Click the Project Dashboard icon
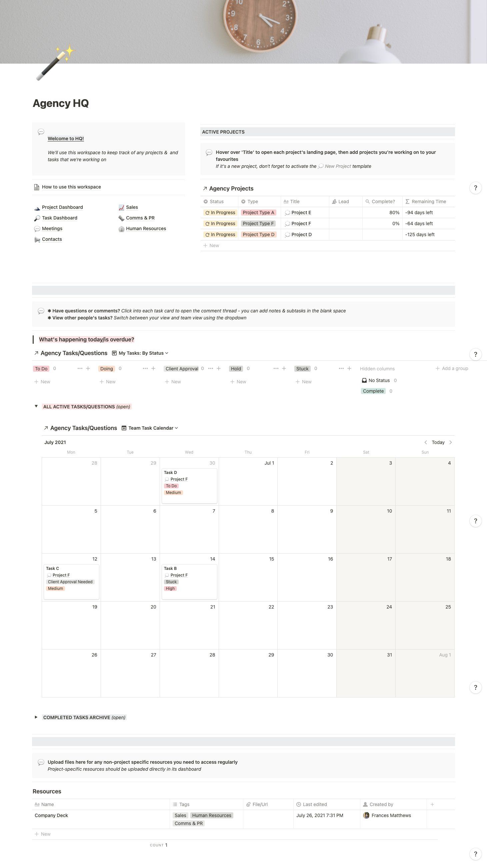 37,208
